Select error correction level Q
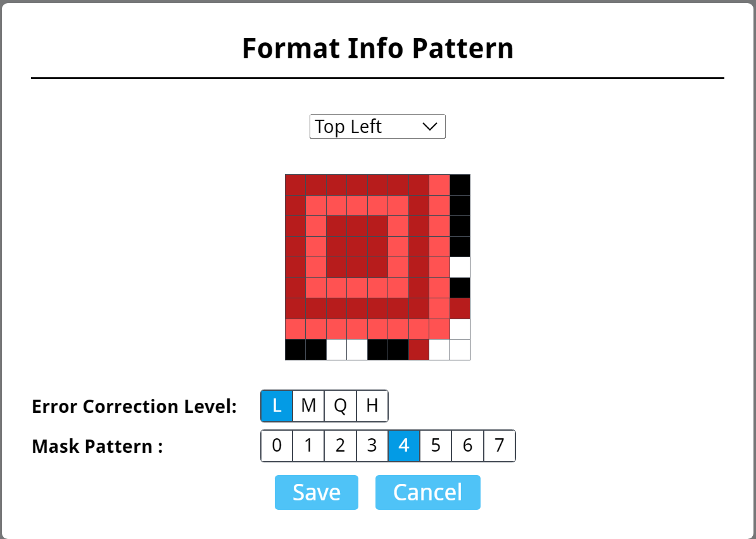 (x=340, y=406)
